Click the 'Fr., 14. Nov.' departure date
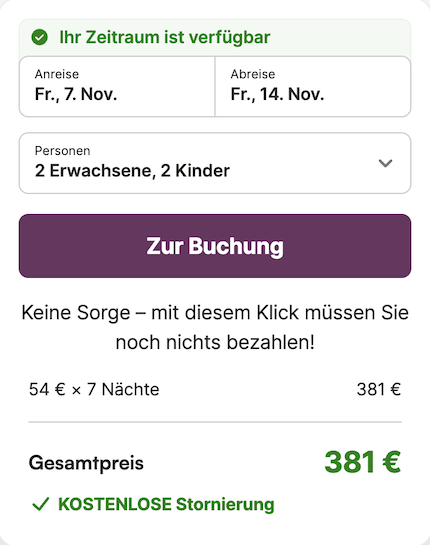Image resolution: width=430 pixels, height=545 pixels. coord(277,94)
